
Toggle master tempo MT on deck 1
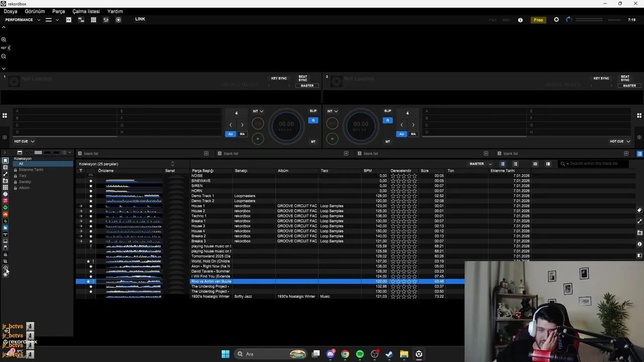tap(313, 142)
